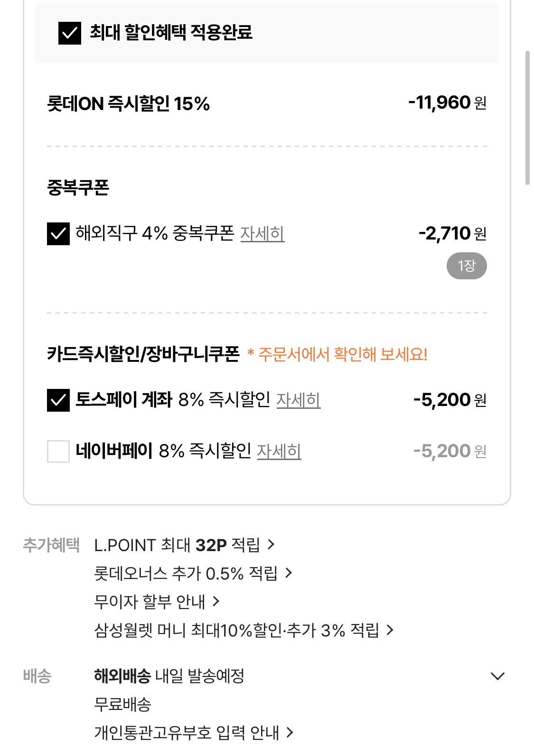Open 삼성월렛 머니 최대10%할인 details
The image size is (534, 756).
pos(236,630)
